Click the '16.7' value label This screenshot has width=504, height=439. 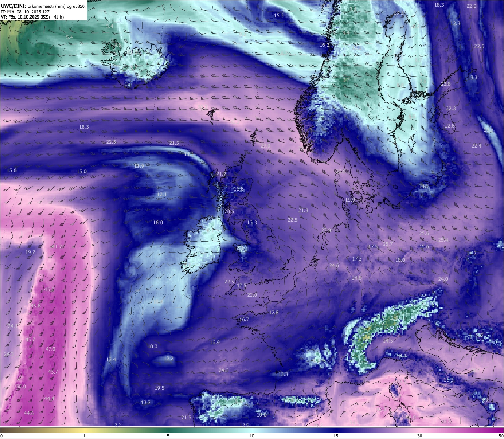244,320
